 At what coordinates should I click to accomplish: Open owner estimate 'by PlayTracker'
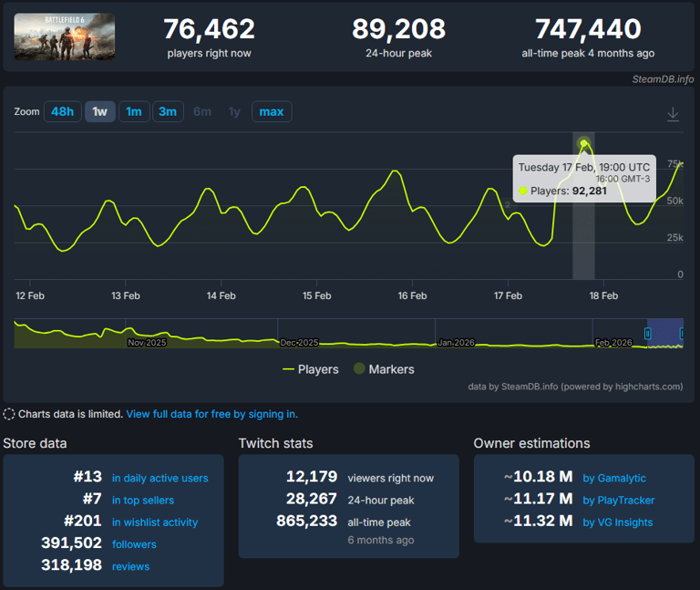click(619, 501)
